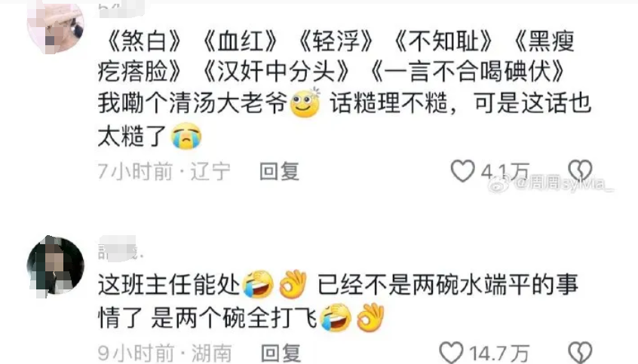Open the @周周sylvia_ watermark link
Image resolution: width=638 pixels, height=364 pixels.
click(x=563, y=184)
